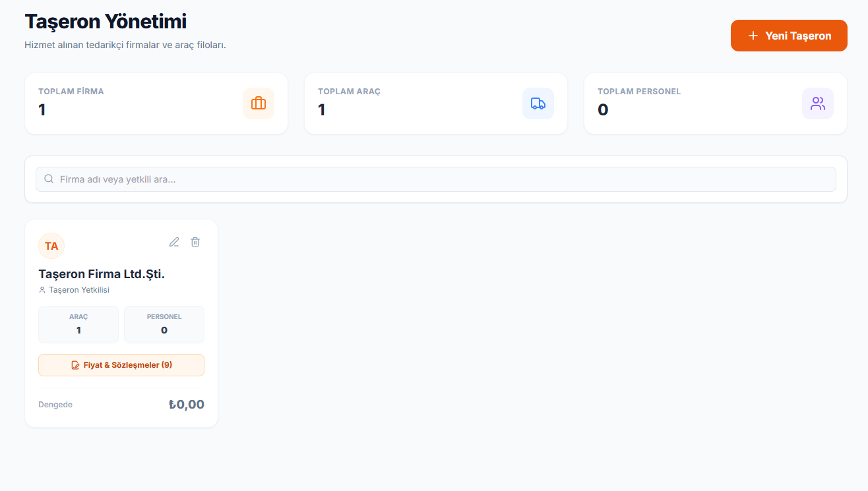Image resolution: width=868 pixels, height=491 pixels.
Task: Click the person icon beside Taşeron Yetkilisi
Action: click(x=42, y=290)
